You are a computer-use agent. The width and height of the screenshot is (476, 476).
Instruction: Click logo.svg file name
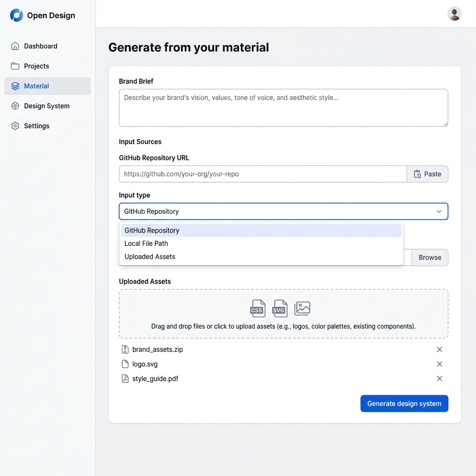[145, 364]
